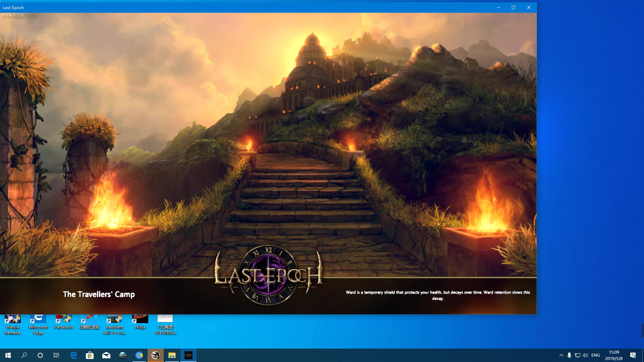The height and width of the screenshot is (362, 644).
Task: Open Microsoft Store from the taskbar
Action: [x=90, y=355]
